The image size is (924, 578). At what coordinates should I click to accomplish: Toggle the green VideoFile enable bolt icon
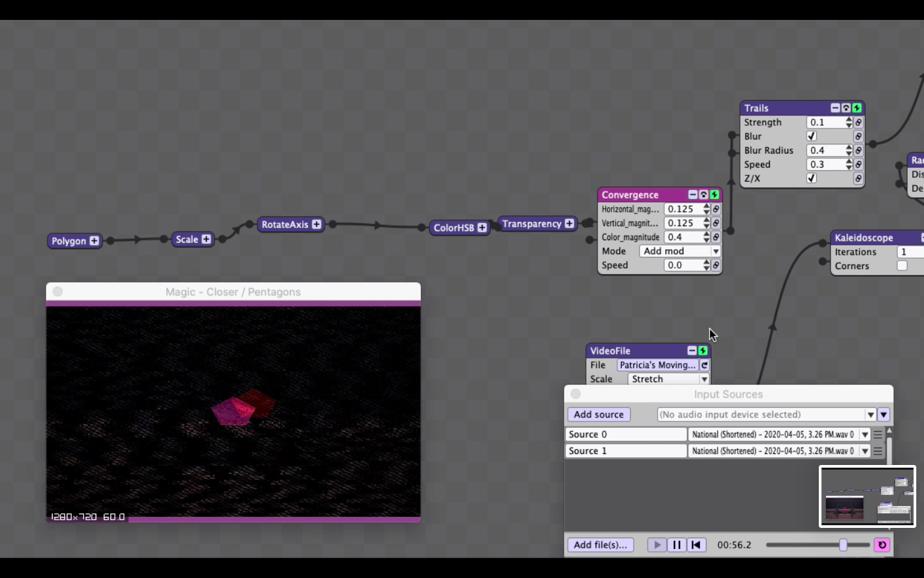point(703,351)
